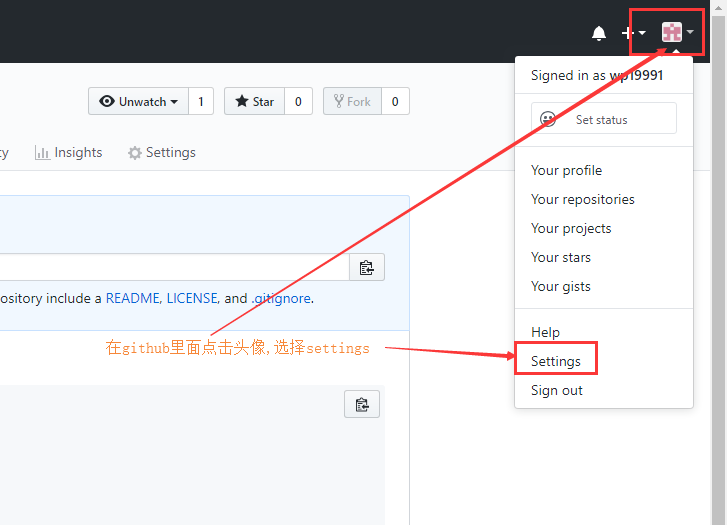Screen dimensions: 727x525
Task: Click the fork count 0
Action: click(x=395, y=101)
